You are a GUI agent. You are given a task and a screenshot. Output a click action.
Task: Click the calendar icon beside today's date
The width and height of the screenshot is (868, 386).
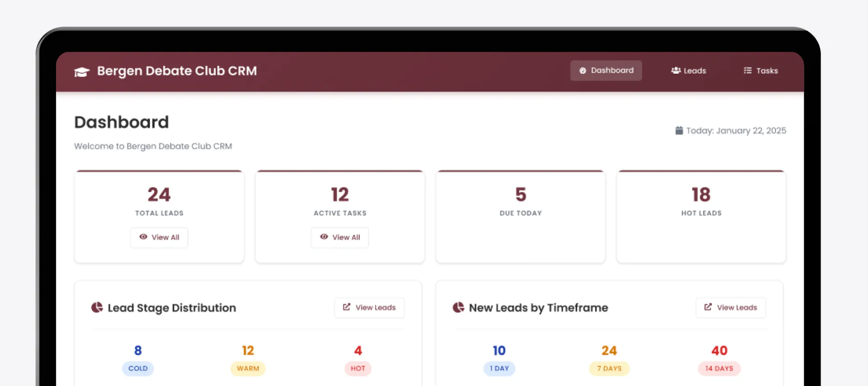tap(679, 130)
